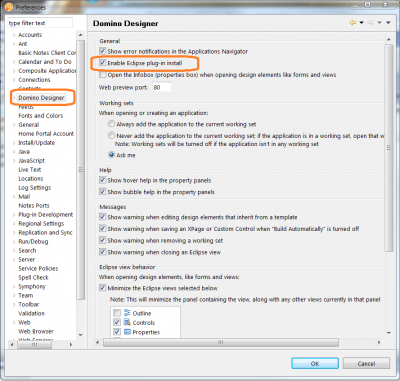Select Web Browser preference page

click(36, 331)
